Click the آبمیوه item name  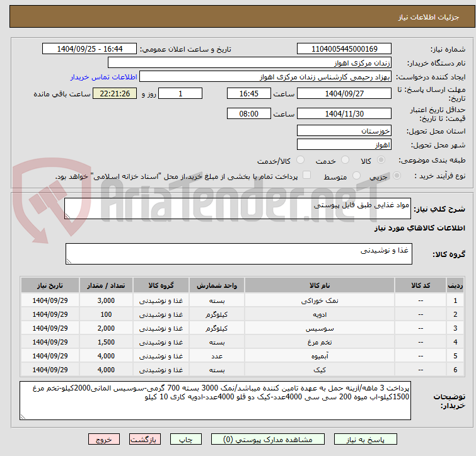[x=320, y=356]
